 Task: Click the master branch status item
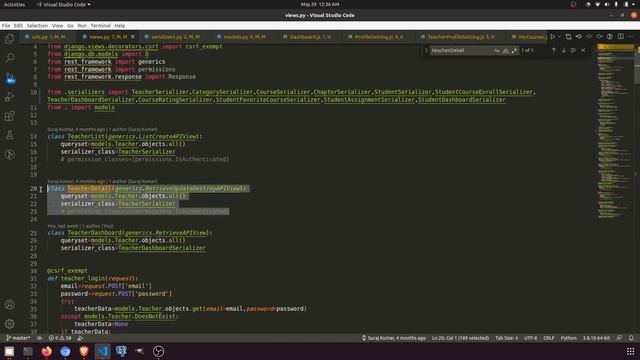coord(18,338)
